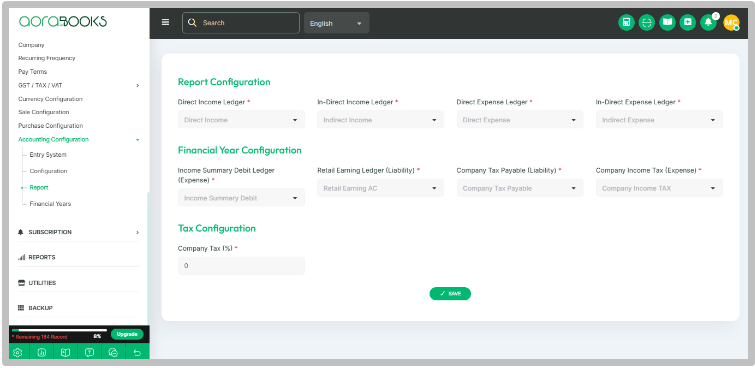The image size is (755, 368).
Task: Click the gear icon in bottom bar
Action: click(18, 352)
